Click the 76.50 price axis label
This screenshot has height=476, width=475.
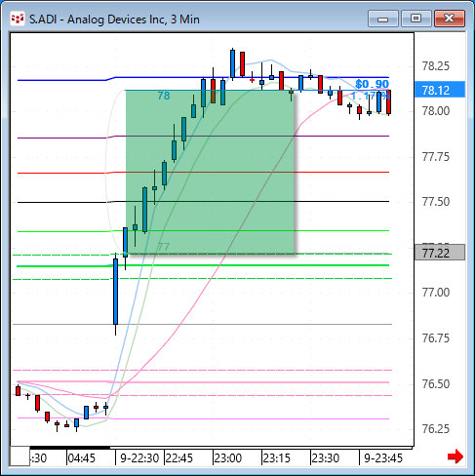pos(436,384)
